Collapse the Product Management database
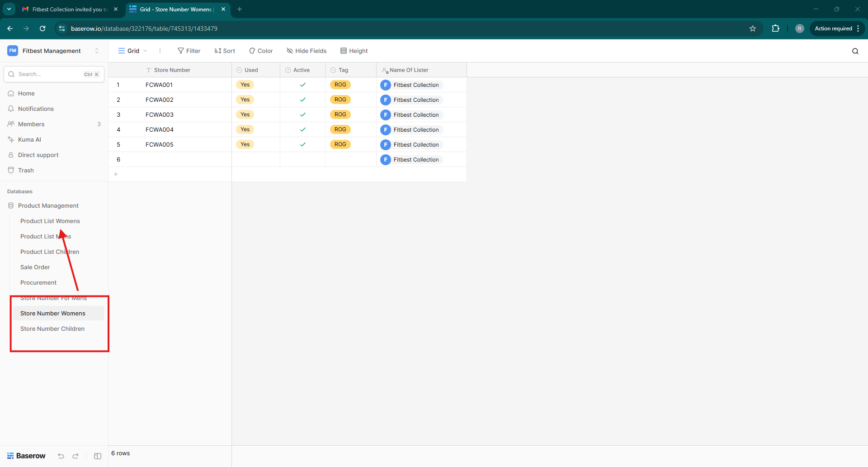The height and width of the screenshot is (467, 868). coord(48,205)
